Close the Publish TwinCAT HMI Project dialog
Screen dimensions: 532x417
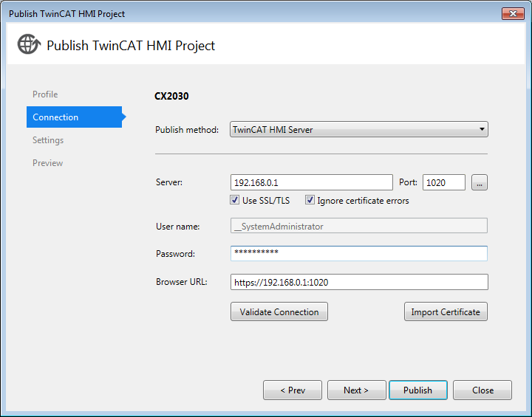click(513, 13)
